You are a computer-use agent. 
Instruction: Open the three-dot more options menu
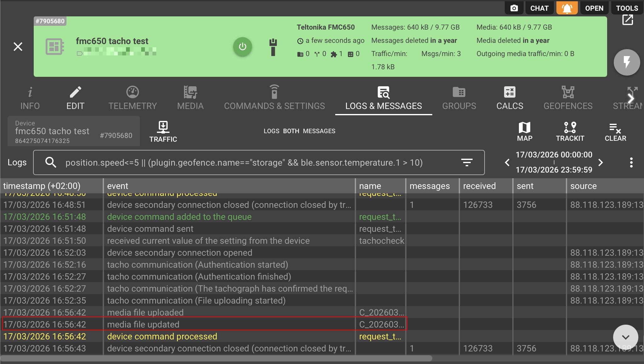click(x=631, y=162)
